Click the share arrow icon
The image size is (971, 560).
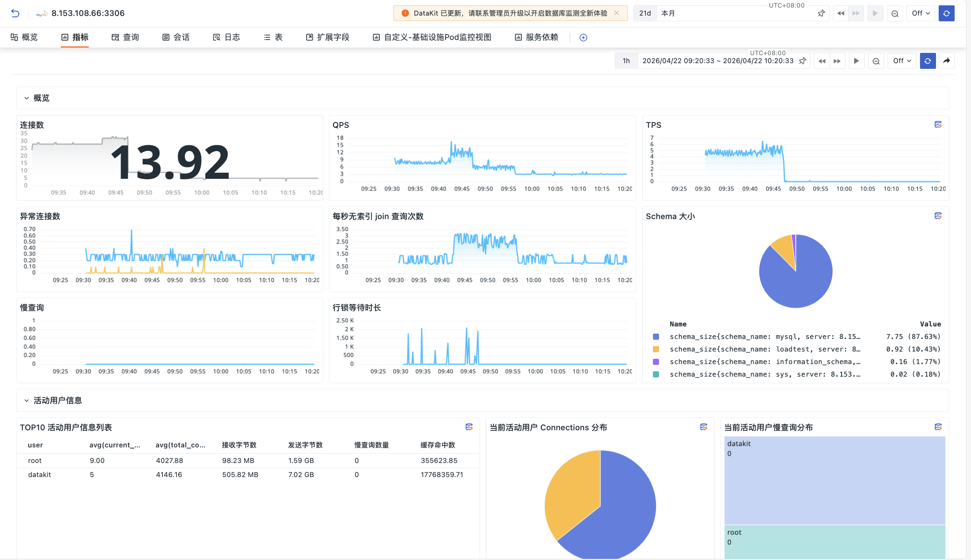click(946, 61)
